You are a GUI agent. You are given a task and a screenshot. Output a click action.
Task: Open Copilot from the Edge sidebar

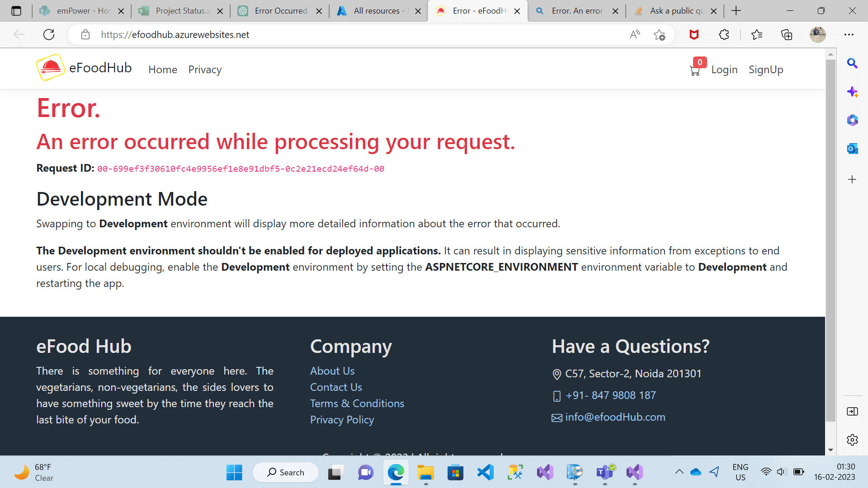(x=853, y=92)
